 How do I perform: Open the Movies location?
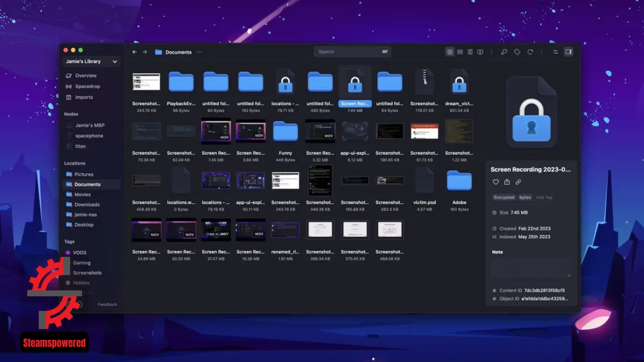coord(83,195)
